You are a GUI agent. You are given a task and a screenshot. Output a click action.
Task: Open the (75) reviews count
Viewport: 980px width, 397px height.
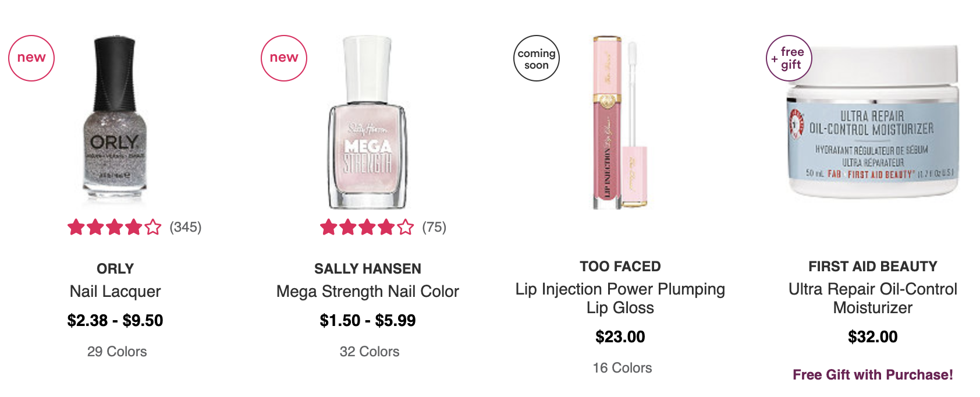(434, 227)
